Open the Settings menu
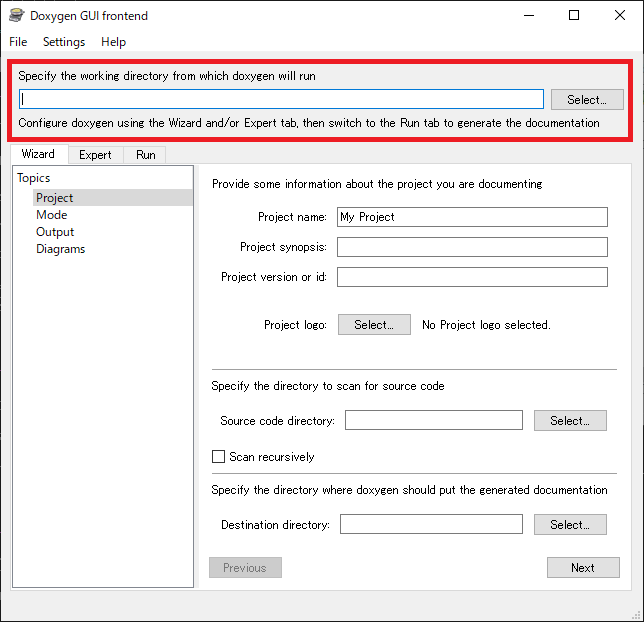644x622 pixels. (64, 42)
